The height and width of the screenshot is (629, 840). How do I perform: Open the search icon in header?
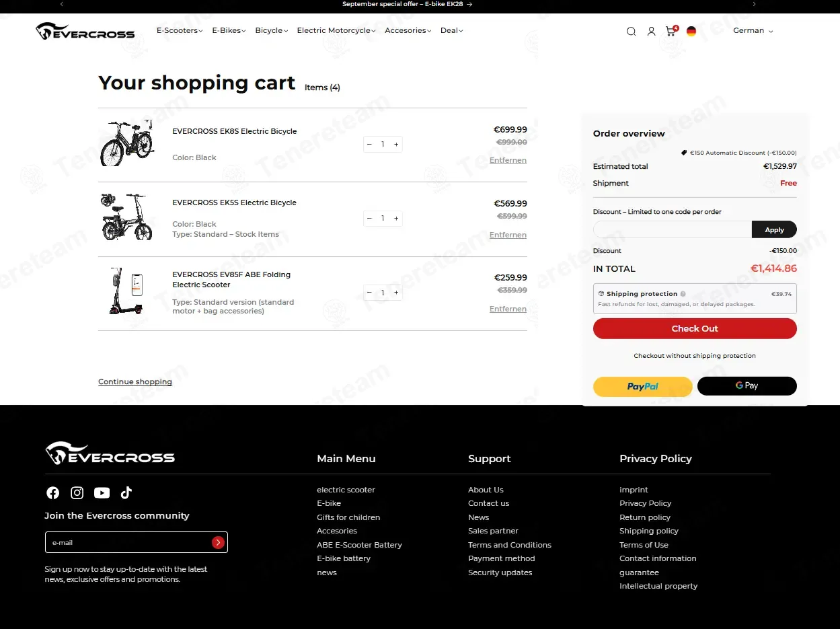(x=631, y=31)
